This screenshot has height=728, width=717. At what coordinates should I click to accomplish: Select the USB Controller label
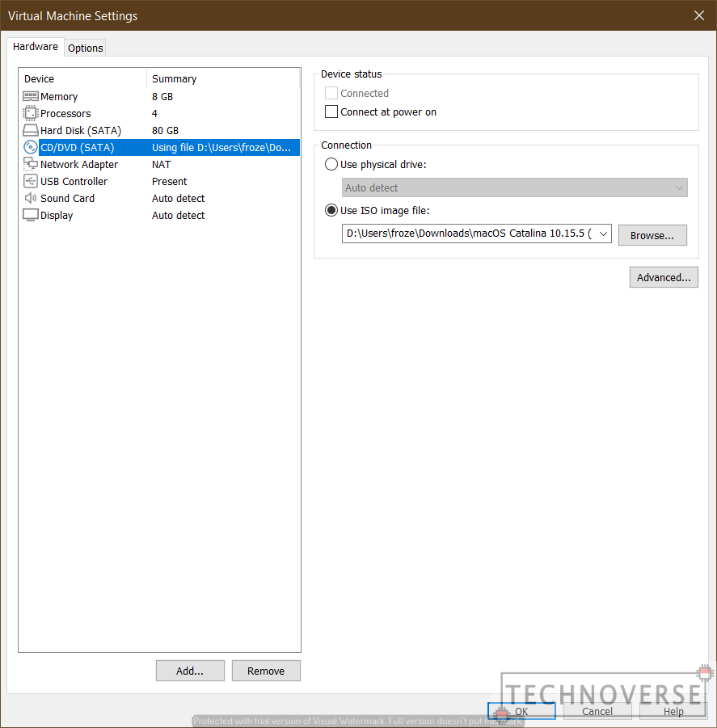point(74,182)
